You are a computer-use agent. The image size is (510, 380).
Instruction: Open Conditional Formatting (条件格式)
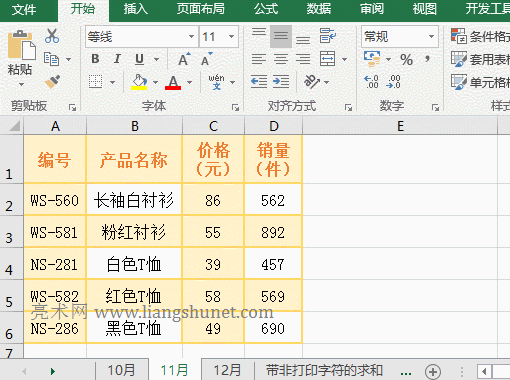point(480,37)
